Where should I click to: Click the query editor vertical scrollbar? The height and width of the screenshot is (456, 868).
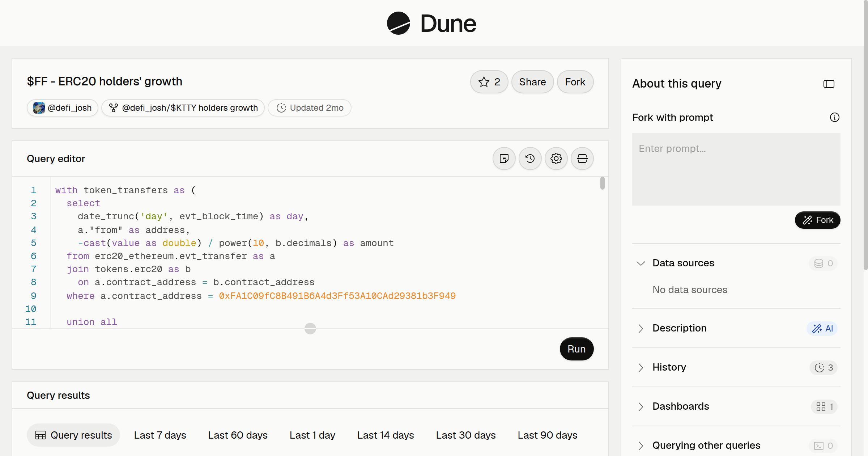point(602,183)
